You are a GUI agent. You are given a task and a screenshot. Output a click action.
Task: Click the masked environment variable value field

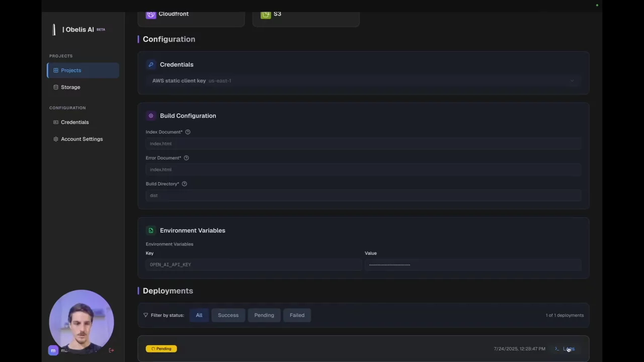coord(473,264)
